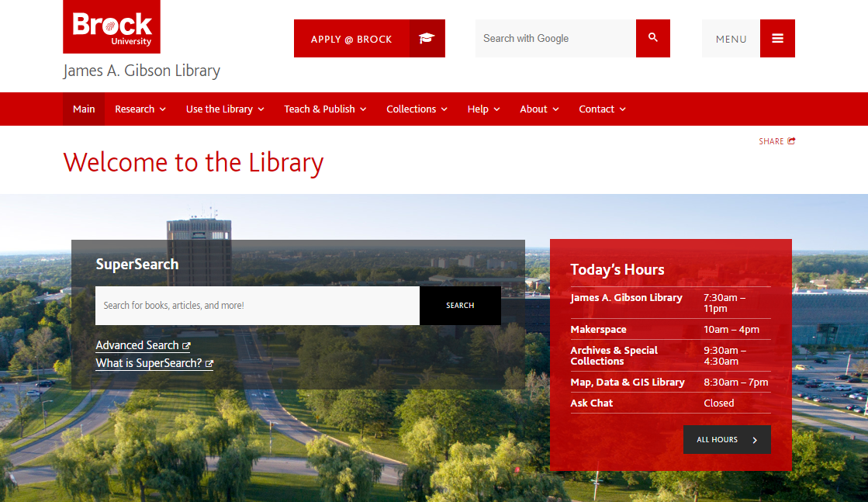Open the hamburger menu icon
The image size is (868, 502).
click(777, 38)
